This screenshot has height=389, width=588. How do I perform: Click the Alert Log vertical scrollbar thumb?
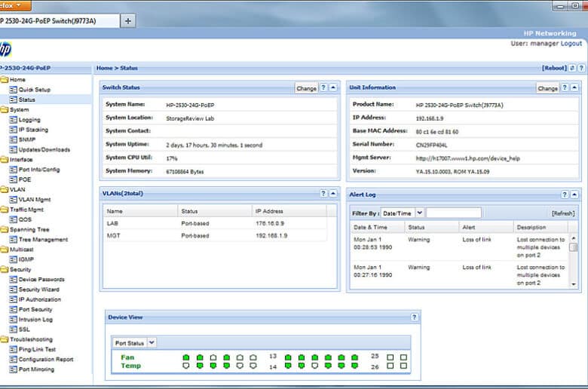(x=573, y=247)
